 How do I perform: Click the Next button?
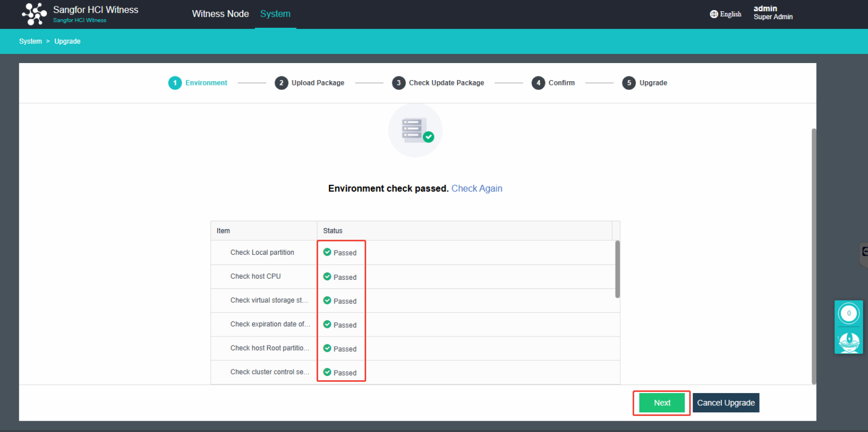pyautogui.click(x=662, y=403)
